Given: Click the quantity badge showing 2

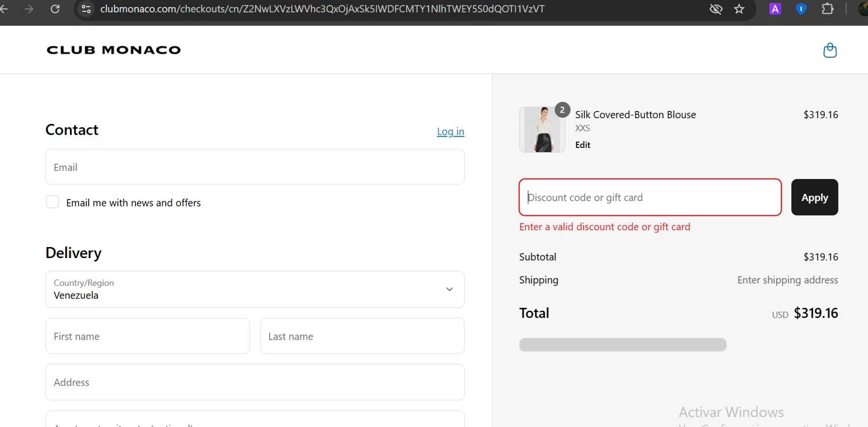Looking at the screenshot, I should point(562,110).
